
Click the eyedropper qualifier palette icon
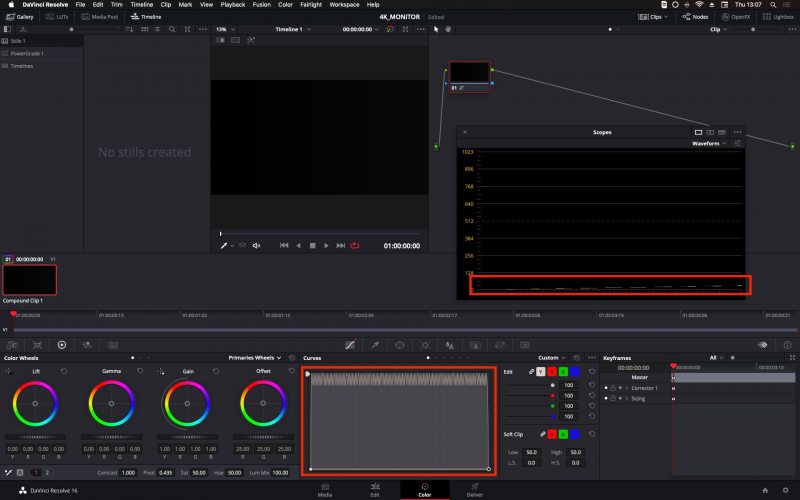[x=375, y=344]
